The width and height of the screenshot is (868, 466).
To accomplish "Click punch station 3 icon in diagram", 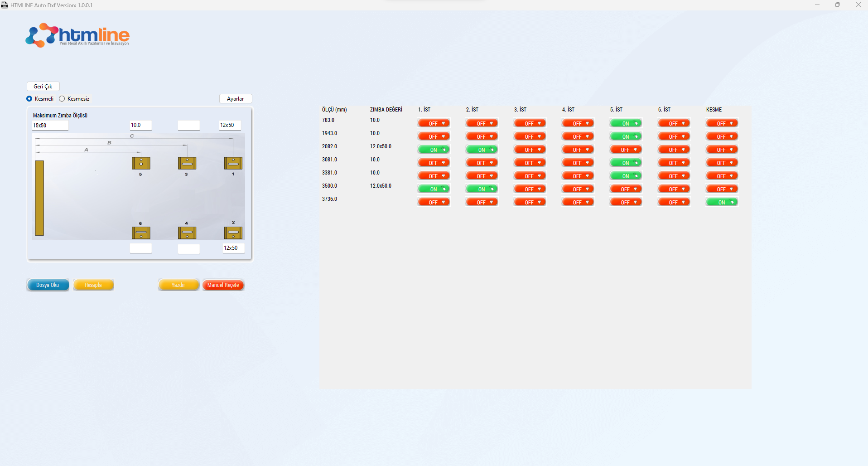I will [x=187, y=163].
